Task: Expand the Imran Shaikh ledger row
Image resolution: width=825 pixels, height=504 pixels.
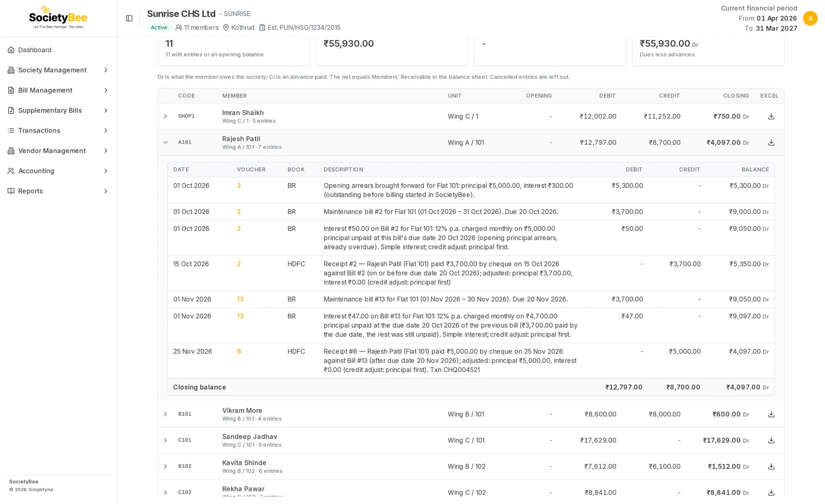Action: tap(166, 116)
